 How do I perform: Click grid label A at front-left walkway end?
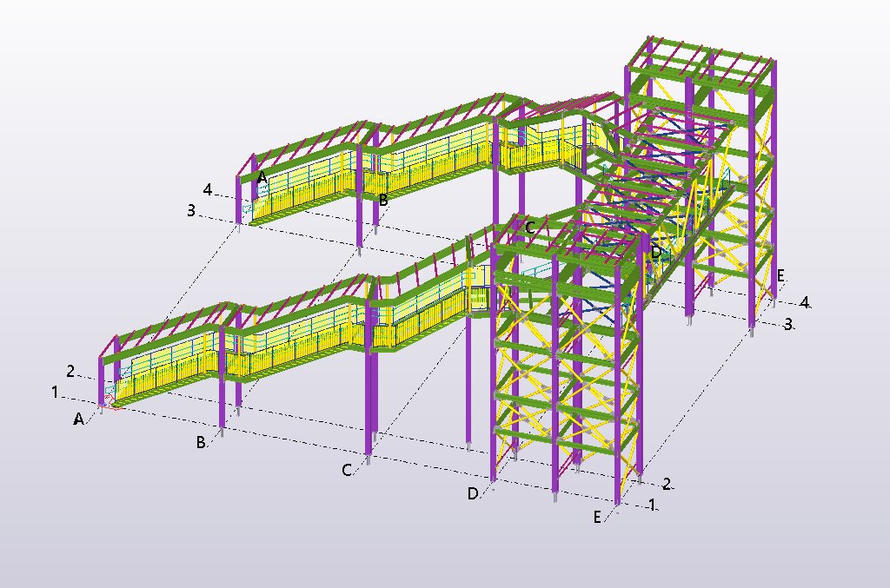(x=78, y=419)
